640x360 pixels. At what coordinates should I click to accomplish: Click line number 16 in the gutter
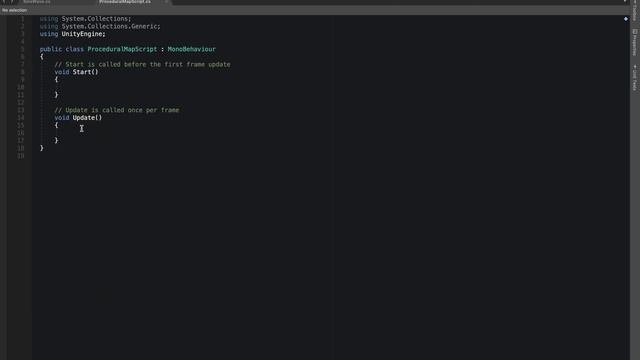tap(21, 133)
